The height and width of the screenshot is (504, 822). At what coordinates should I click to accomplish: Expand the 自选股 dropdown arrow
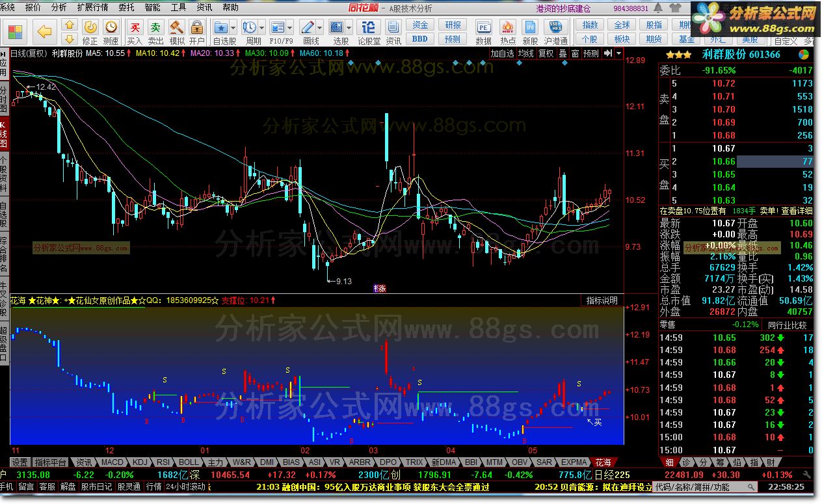233,27
